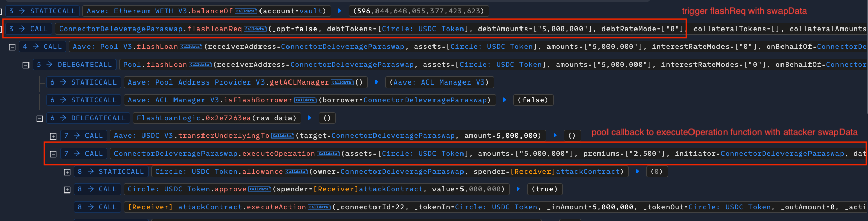This screenshot has height=221, width=868.
Task: Open Calldata badge next to flashloanReq
Action: point(255,29)
